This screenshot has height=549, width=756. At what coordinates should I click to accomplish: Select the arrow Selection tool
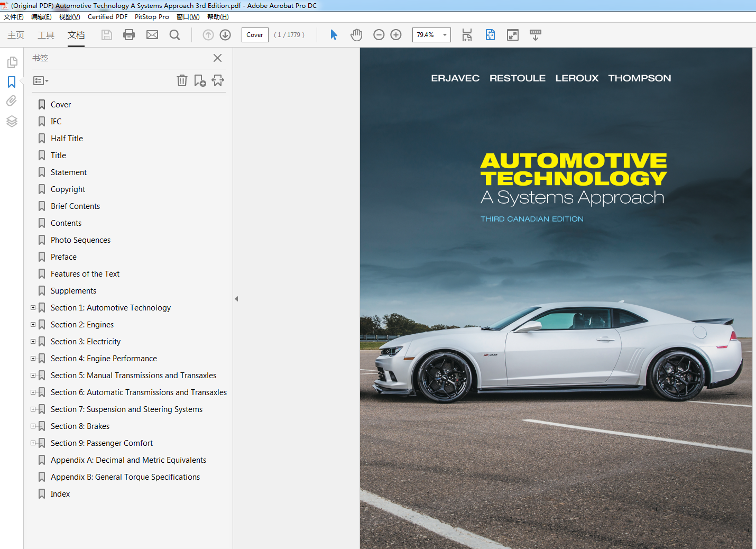(334, 35)
